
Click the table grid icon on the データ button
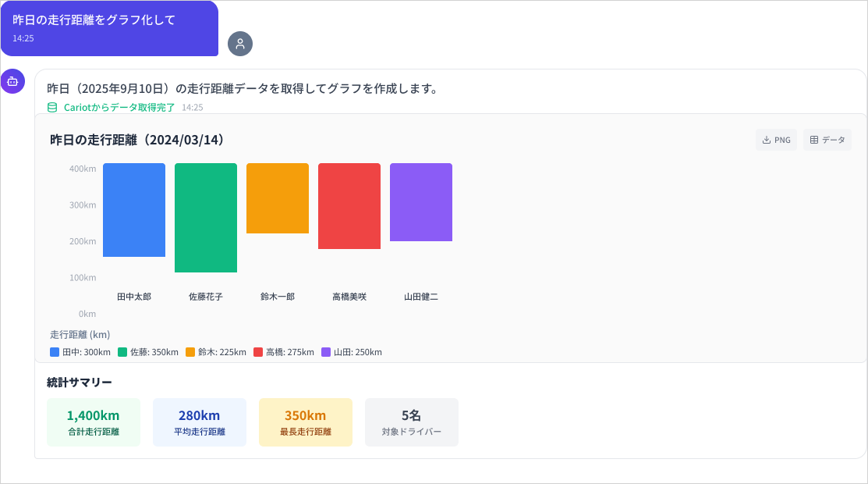click(814, 140)
